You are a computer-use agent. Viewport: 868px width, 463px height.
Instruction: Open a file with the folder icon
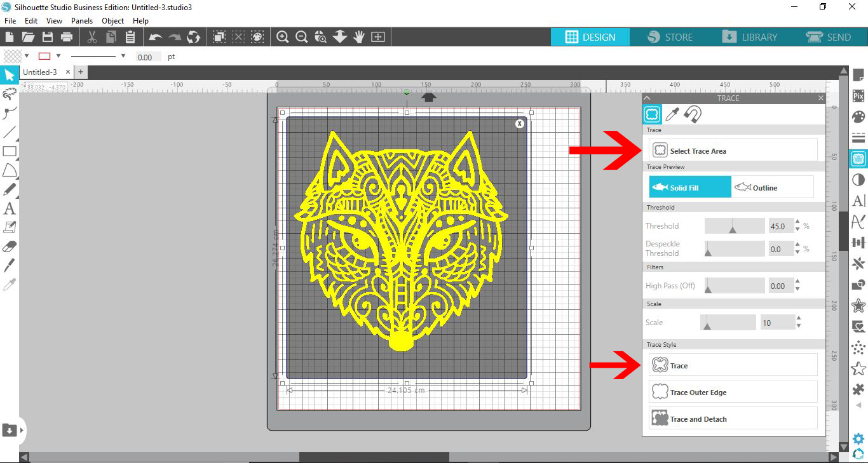tap(28, 37)
